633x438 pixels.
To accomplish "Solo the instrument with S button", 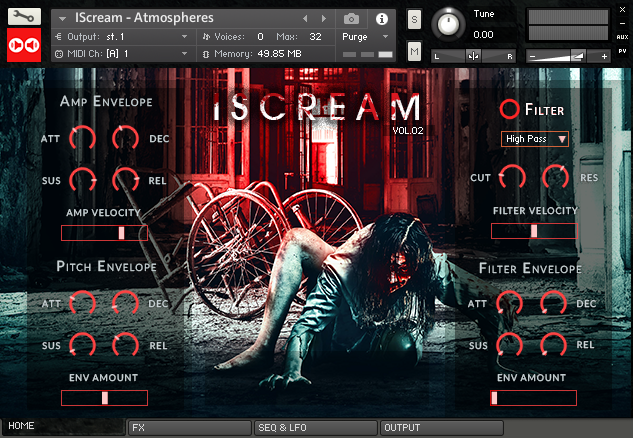I will (x=414, y=21).
